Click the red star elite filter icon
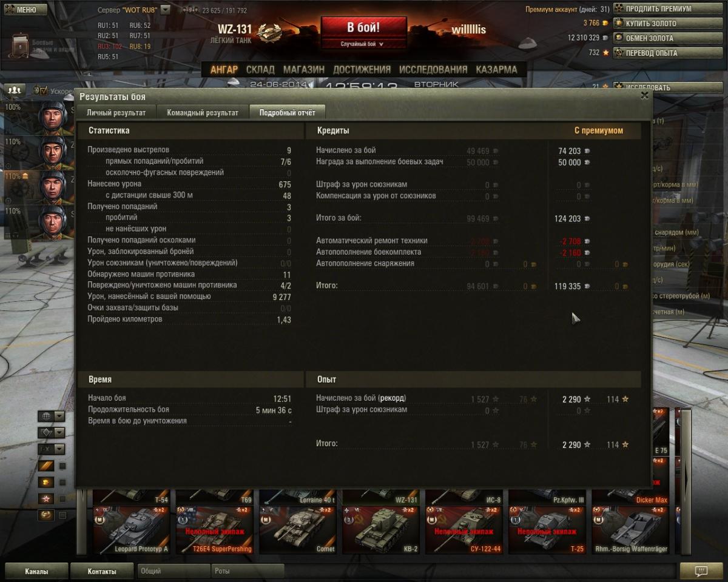728x582 pixels. (46, 498)
